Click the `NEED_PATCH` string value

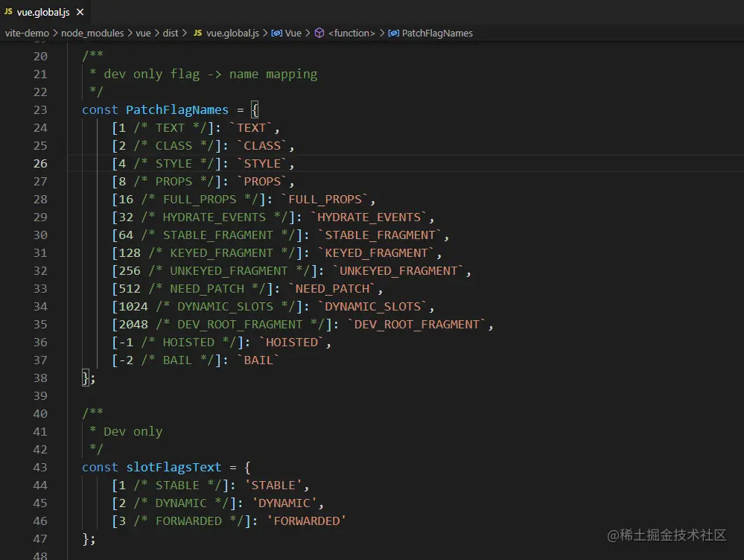coord(332,288)
